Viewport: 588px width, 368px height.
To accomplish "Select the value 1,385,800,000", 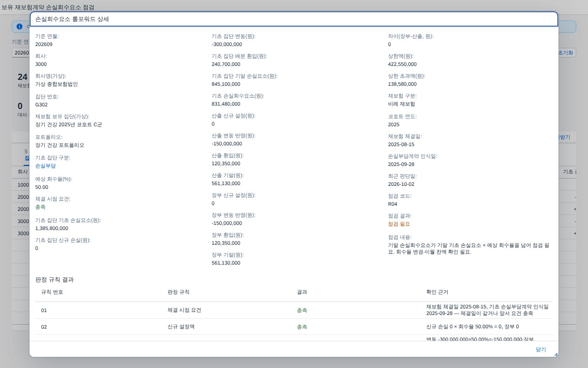I will (x=52, y=228).
